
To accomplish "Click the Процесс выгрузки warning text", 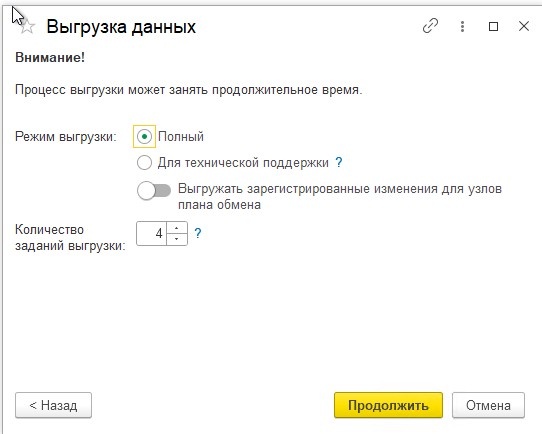I will [188, 90].
